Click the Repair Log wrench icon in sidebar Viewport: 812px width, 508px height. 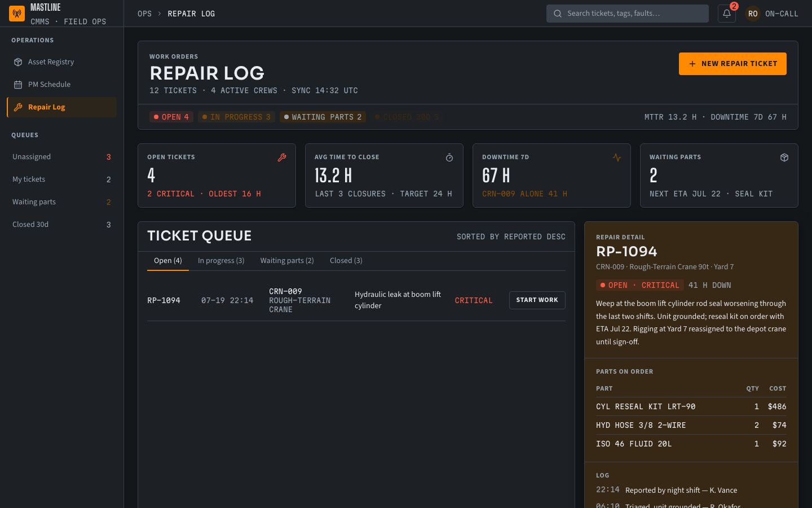click(x=18, y=107)
